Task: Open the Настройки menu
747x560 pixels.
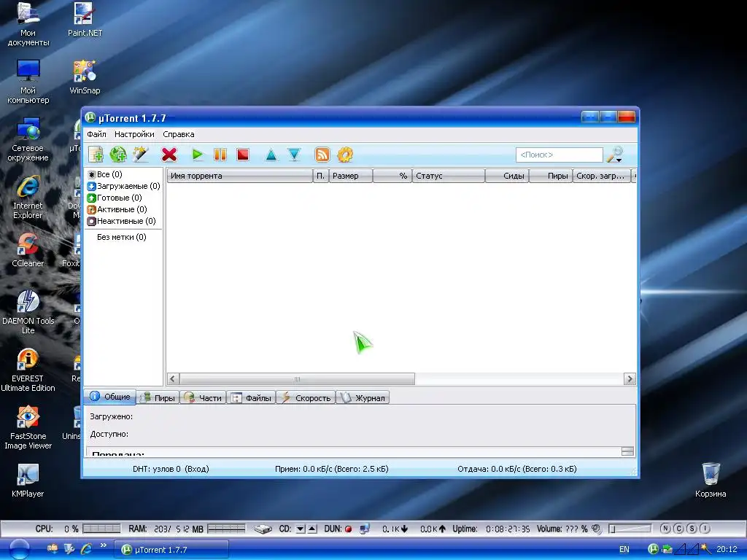Action: (x=134, y=134)
